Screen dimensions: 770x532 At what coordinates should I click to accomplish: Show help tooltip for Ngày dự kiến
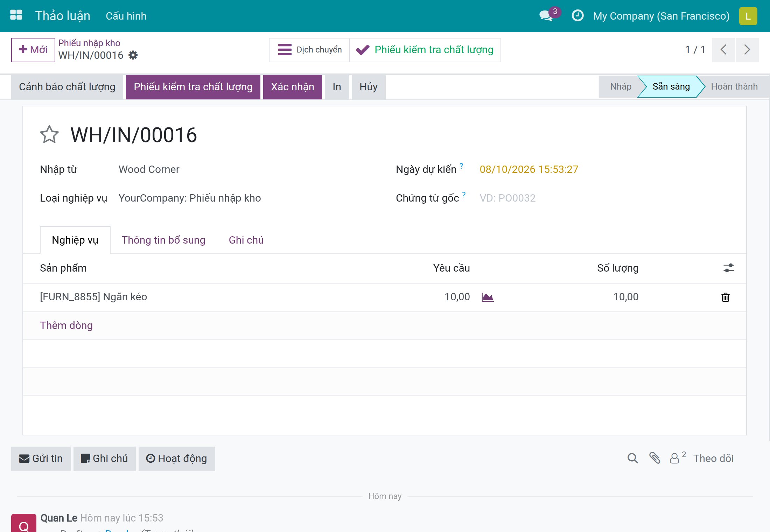461,166
